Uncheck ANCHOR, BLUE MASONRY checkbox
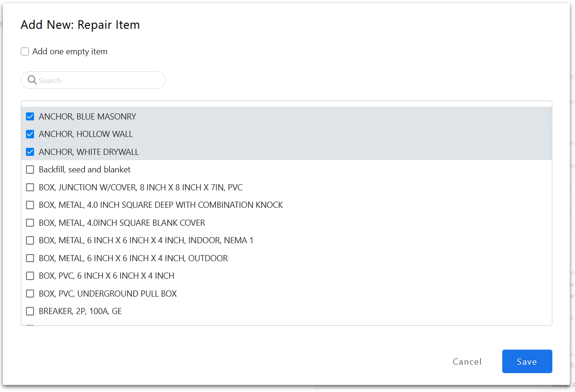Screen dimensions: 575x392 coord(30,117)
